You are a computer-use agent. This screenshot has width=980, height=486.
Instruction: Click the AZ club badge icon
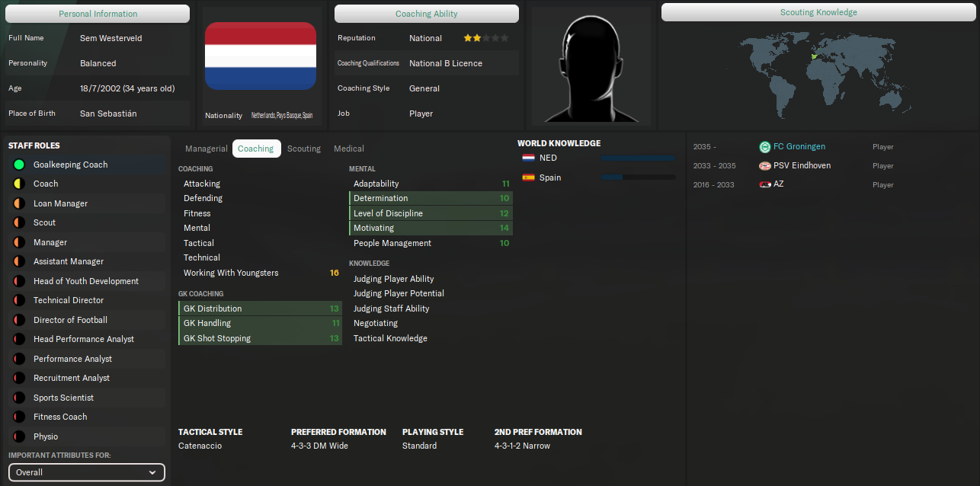pos(765,184)
